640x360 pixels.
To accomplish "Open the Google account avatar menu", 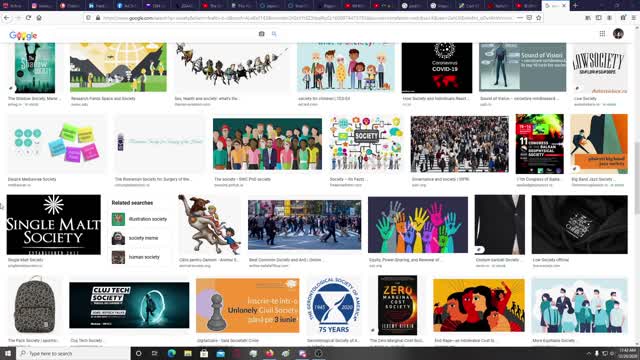I will [618, 34].
